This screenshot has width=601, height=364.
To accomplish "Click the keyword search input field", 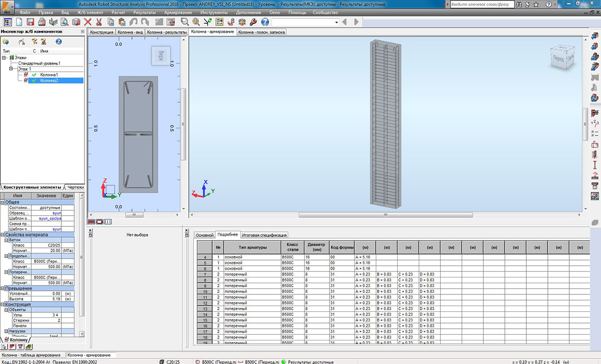I will pos(482,4).
